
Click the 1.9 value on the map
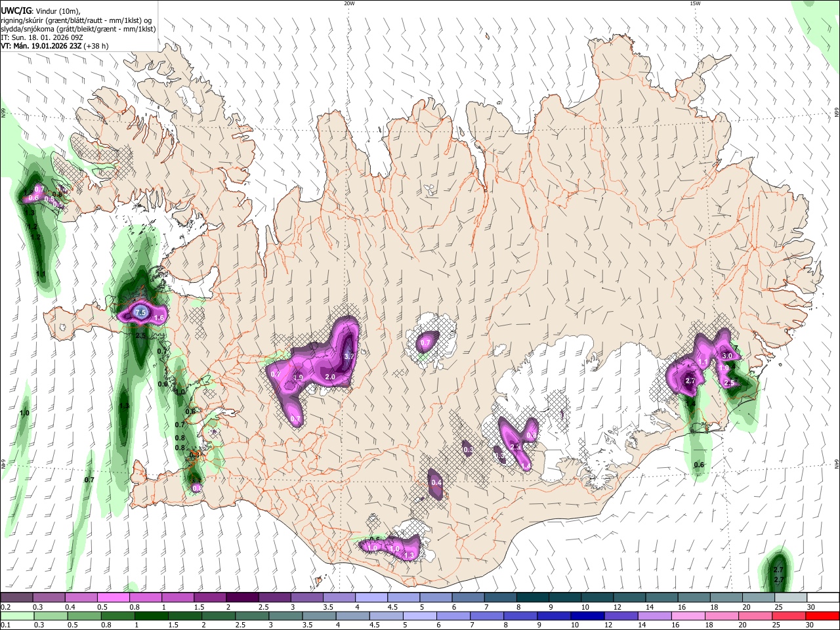pyautogui.click(x=298, y=378)
